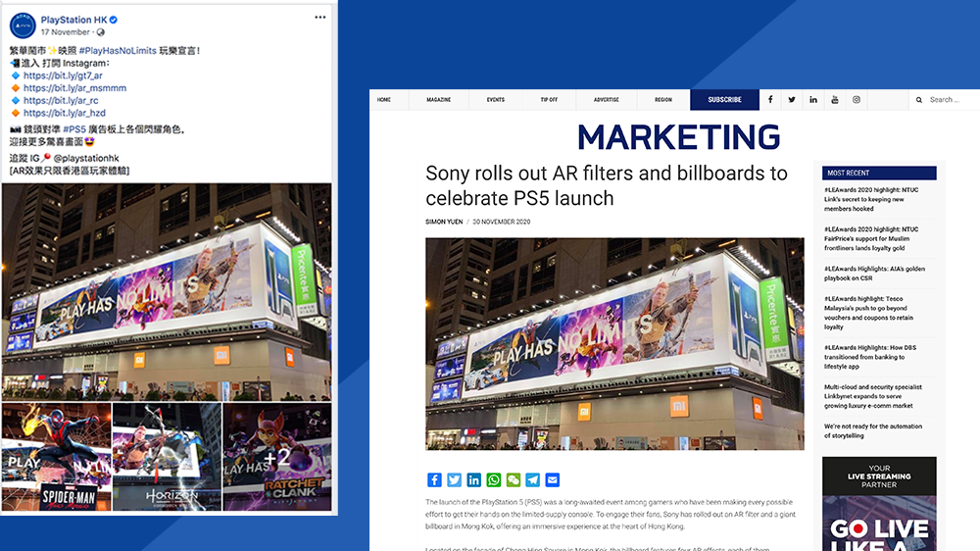Click the live streaming partner ad banner
This screenshot has height=551, width=980.
tap(879, 504)
